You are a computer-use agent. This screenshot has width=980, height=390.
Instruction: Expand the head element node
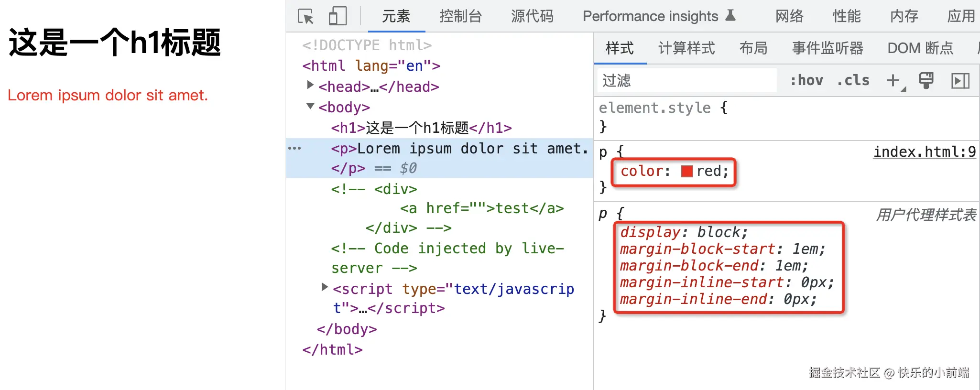click(310, 85)
